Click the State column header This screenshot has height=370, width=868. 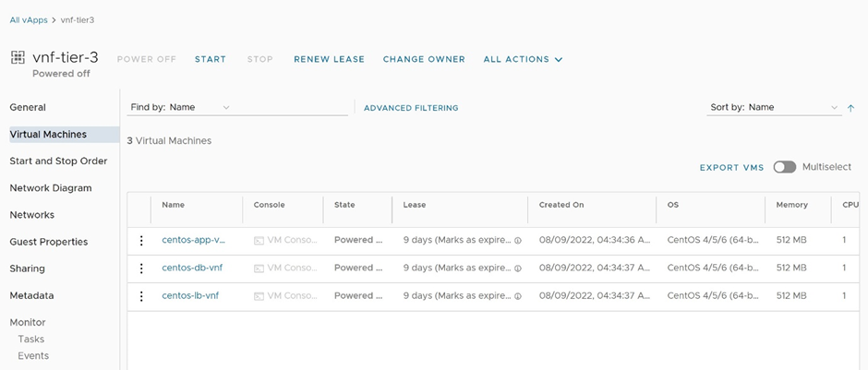click(x=344, y=205)
